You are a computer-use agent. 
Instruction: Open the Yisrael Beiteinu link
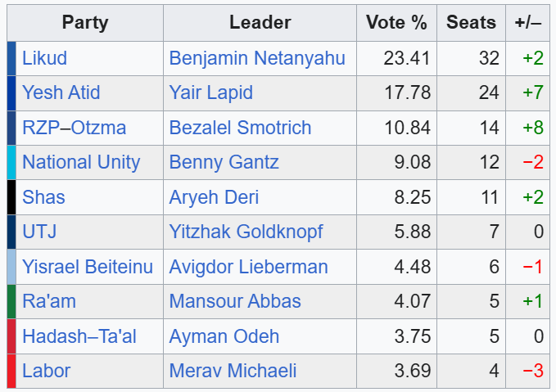click(x=88, y=267)
